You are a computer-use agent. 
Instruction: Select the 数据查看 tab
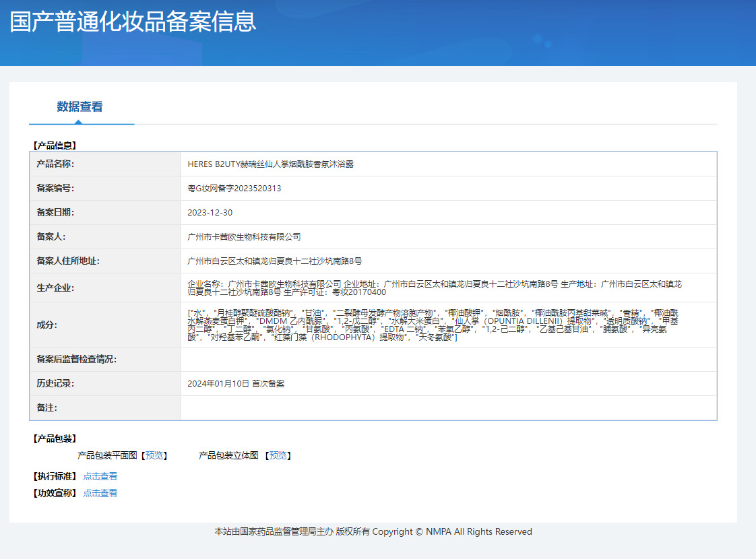80,106
